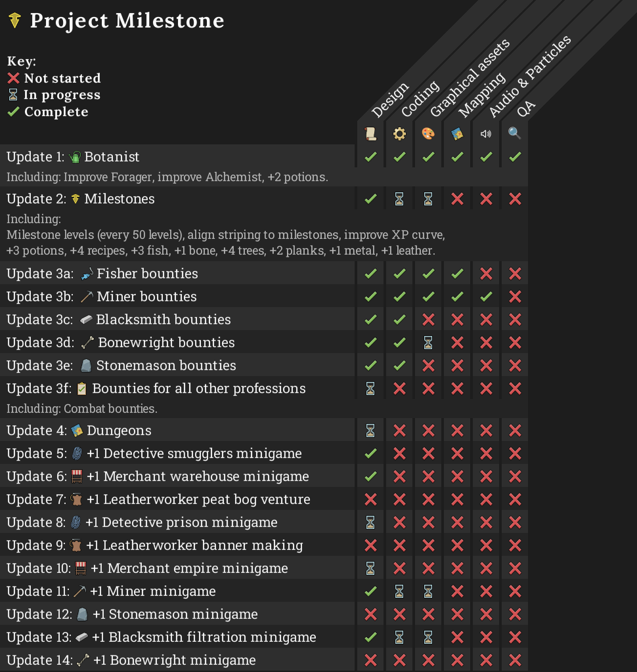Viewport: 637px width, 672px height.
Task: Click the Coding gear column icon
Action: click(x=399, y=134)
